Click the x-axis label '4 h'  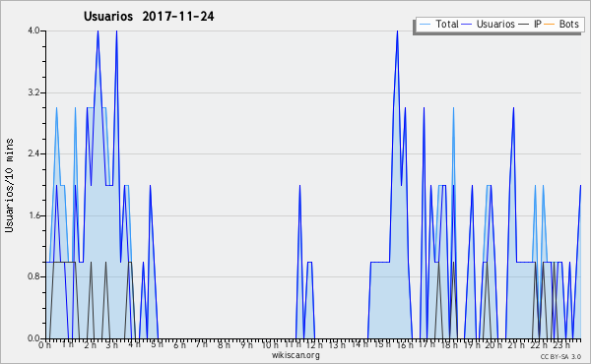(x=134, y=344)
